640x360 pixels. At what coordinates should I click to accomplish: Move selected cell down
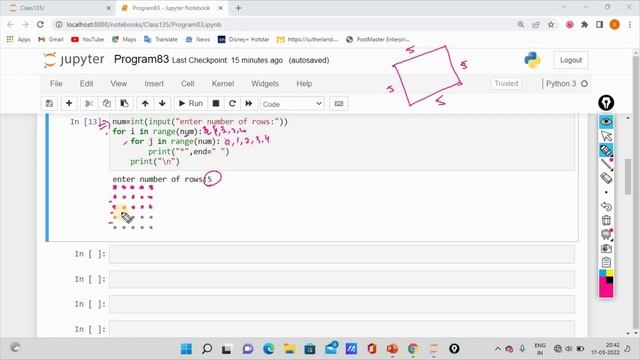162,104
